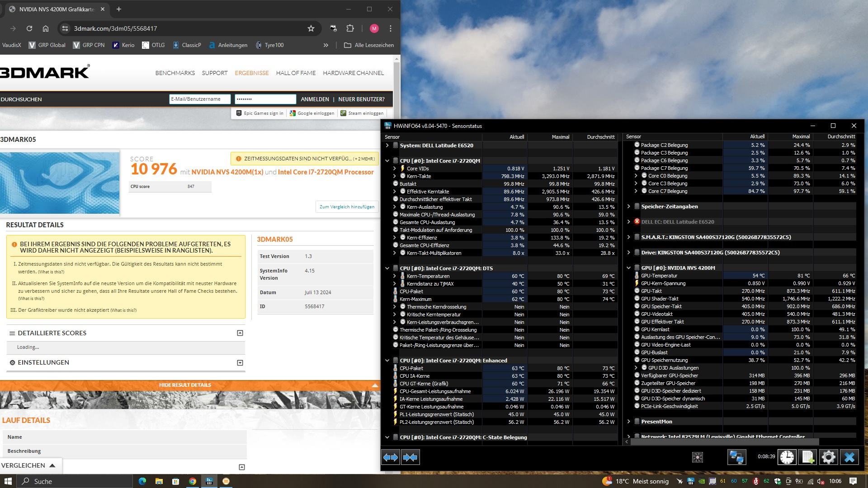
Task: Collapse CPU [#0] Intel Core i7-2720QM group
Action: coord(387,161)
